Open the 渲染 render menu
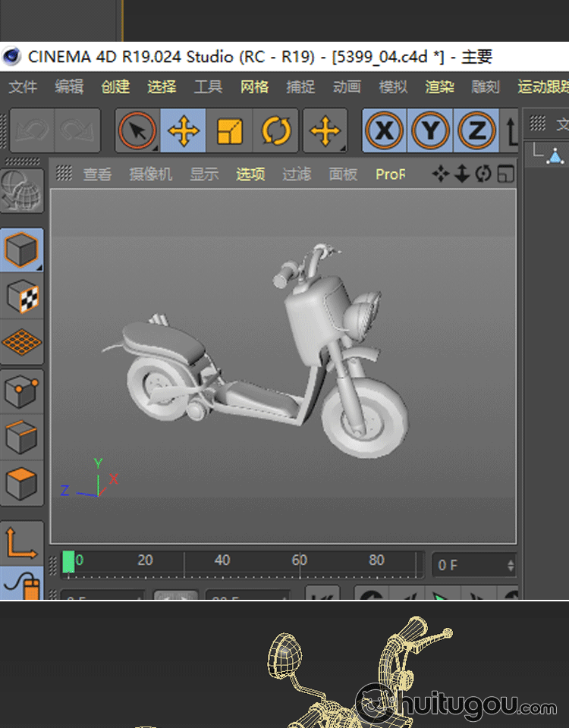569x728 pixels. point(439,87)
